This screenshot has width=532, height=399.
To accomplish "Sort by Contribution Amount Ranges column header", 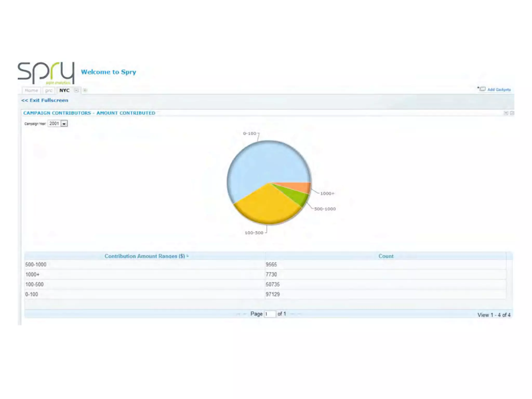I will click(x=145, y=256).
